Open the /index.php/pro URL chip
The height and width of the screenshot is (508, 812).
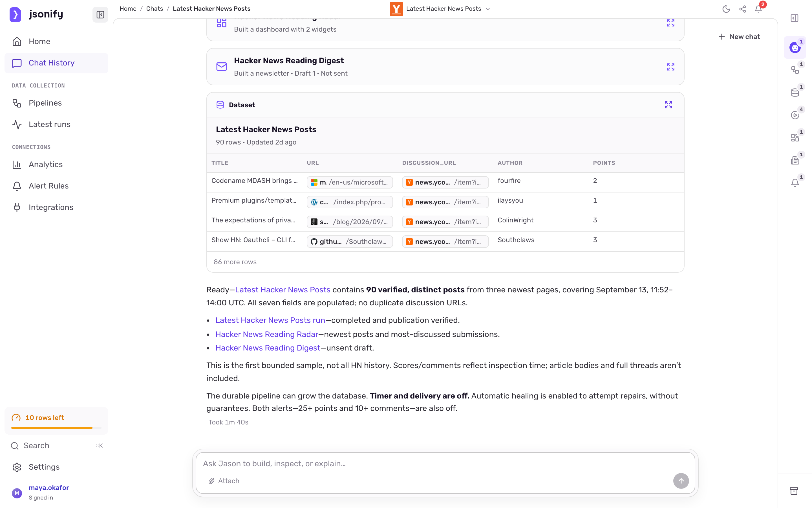[x=350, y=202]
